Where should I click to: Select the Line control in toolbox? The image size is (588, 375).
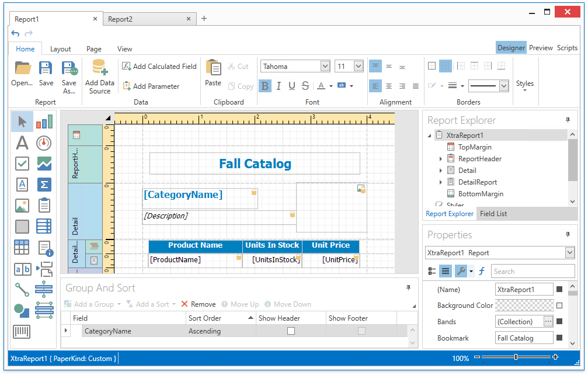coord(22,290)
